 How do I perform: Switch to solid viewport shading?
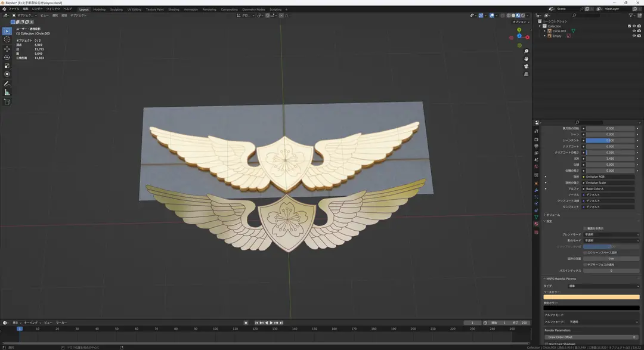(x=513, y=16)
